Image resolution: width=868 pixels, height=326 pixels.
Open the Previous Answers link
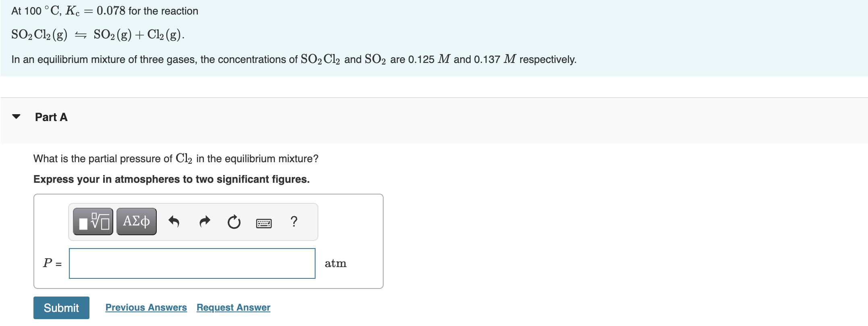pyautogui.click(x=146, y=307)
